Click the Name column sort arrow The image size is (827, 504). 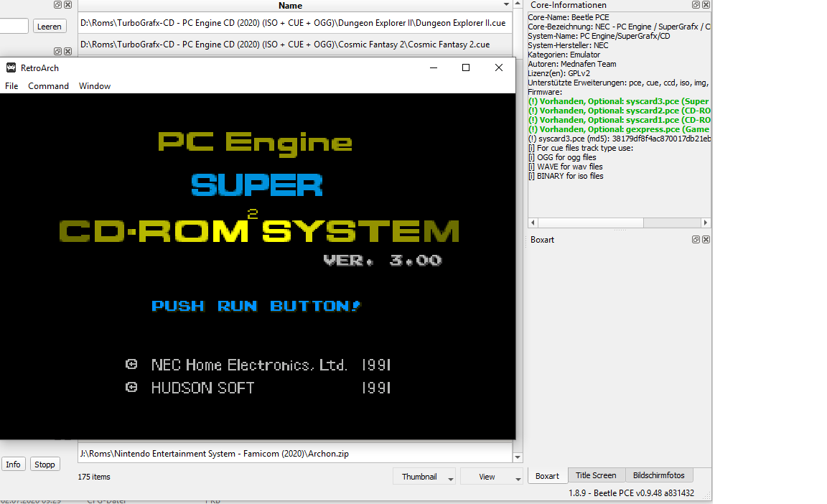pos(506,5)
